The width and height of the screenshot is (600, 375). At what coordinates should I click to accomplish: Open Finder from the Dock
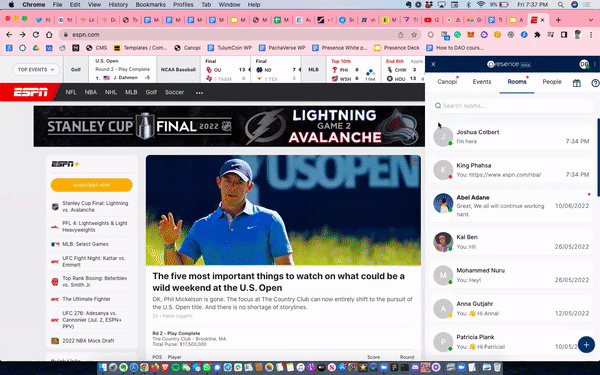[103, 367]
